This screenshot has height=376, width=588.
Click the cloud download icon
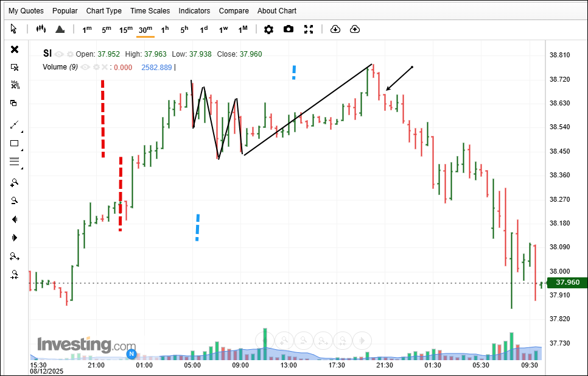pyautogui.click(x=335, y=29)
